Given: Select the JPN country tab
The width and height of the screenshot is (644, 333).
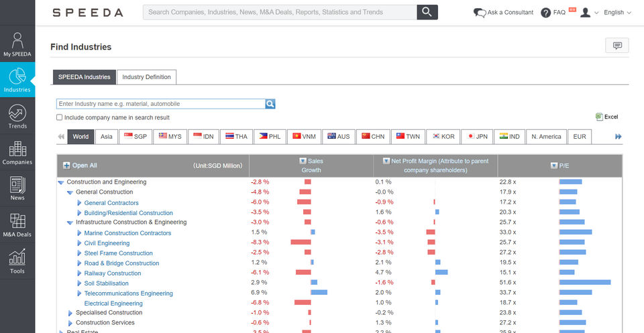Looking at the screenshot, I should coord(477,137).
